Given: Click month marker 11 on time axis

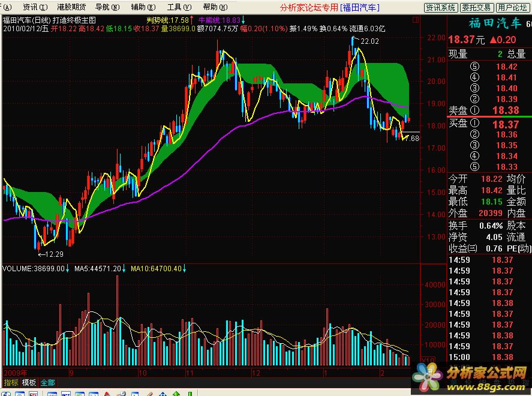Looking at the screenshot, I should (190, 373).
